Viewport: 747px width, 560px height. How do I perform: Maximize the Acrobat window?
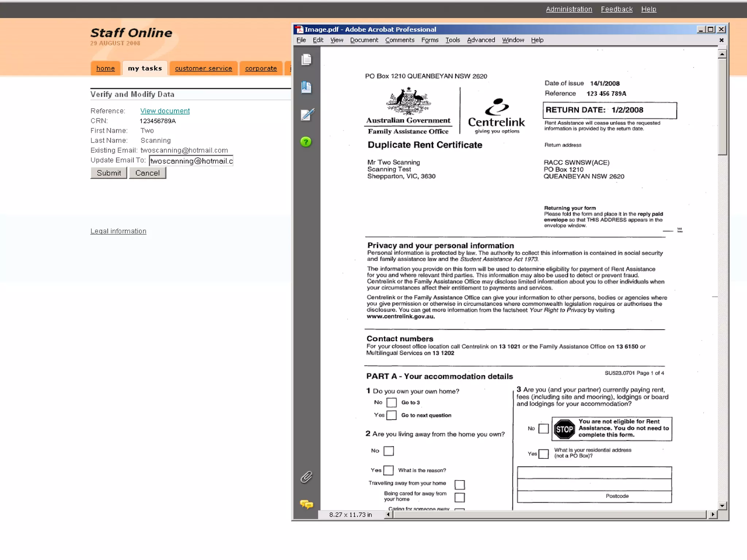coord(711,30)
